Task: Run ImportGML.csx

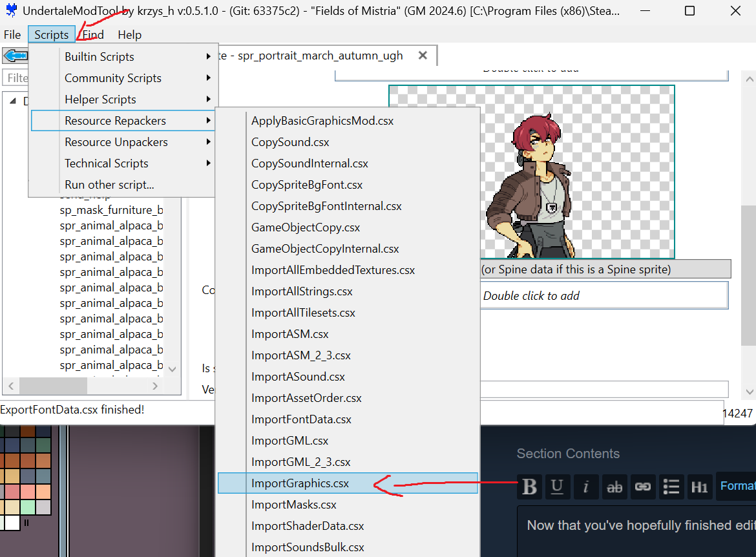Action: click(348, 441)
